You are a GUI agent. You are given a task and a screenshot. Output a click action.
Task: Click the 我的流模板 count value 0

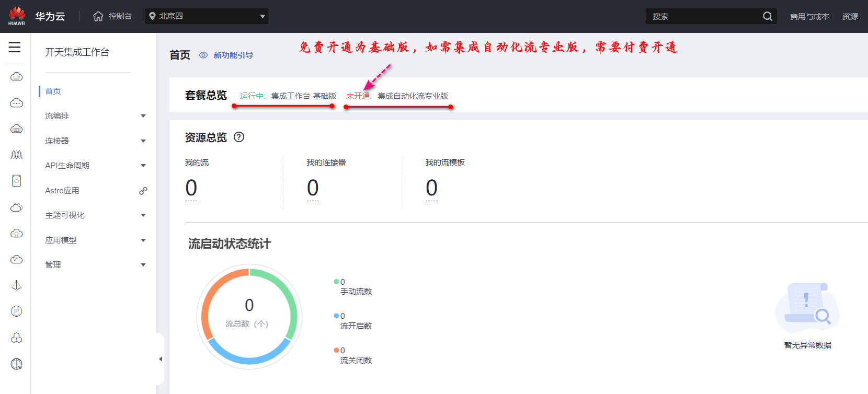click(x=431, y=188)
